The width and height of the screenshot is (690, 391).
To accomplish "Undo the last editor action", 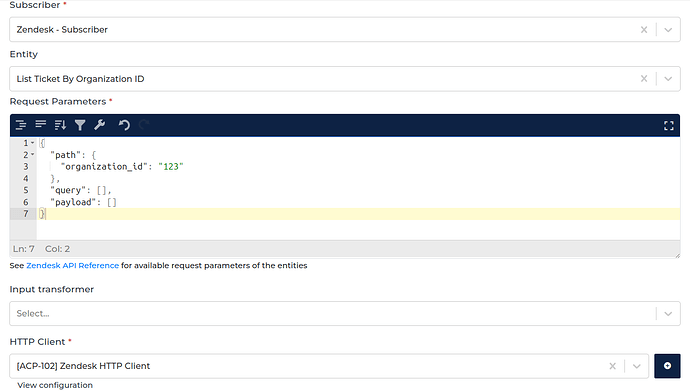I will point(124,125).
